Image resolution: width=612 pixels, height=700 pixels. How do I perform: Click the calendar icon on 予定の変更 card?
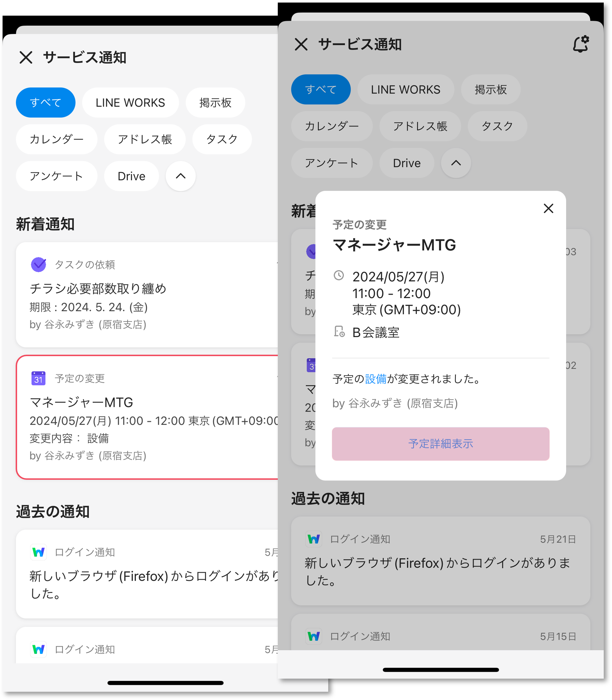38,378
